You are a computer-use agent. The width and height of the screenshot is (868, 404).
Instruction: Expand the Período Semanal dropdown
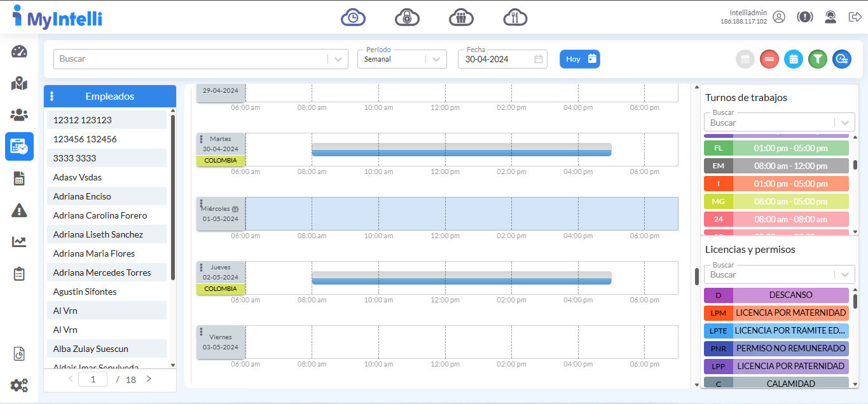click(x=436, y=59)
